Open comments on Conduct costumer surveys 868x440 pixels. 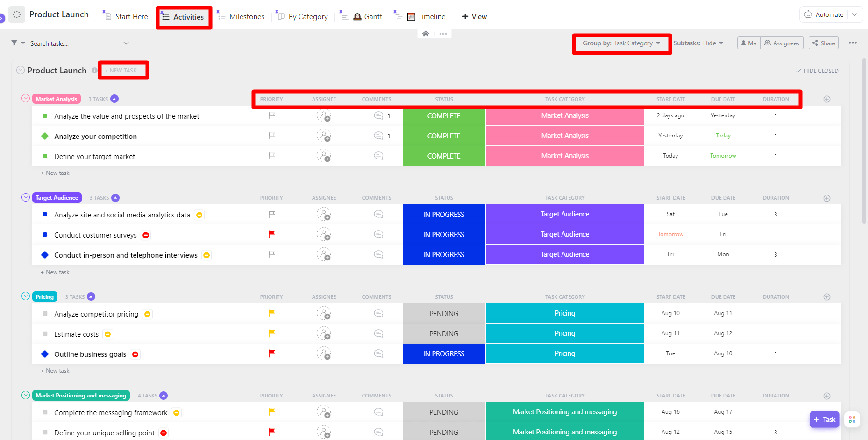378,234
